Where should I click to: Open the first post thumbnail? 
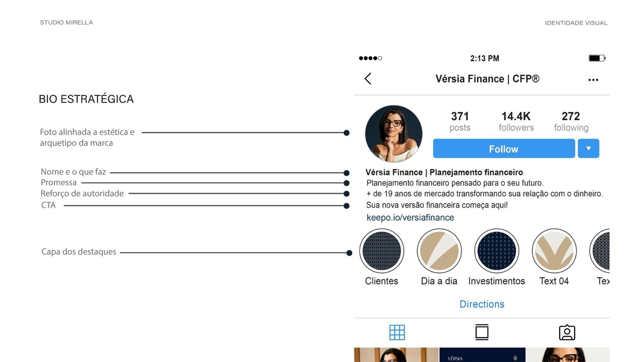pos(396,355)
